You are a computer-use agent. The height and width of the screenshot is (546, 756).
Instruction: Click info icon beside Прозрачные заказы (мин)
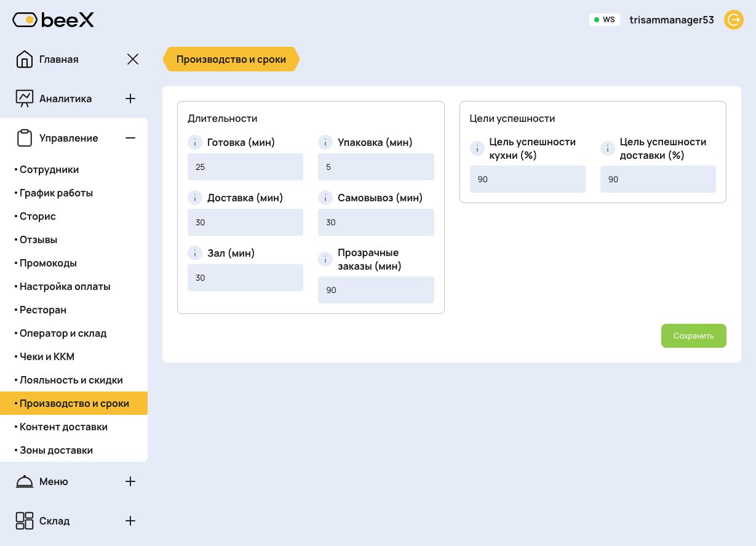click(x=325, y=259)
